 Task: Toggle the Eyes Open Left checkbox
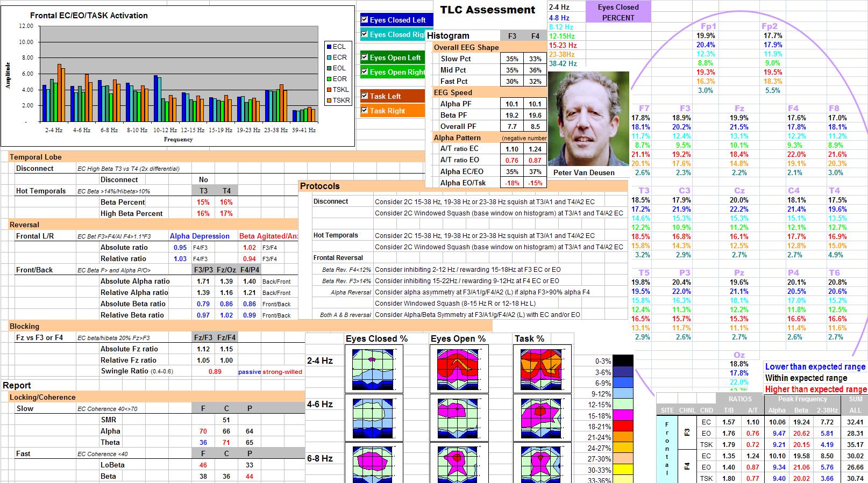[365, 57]
